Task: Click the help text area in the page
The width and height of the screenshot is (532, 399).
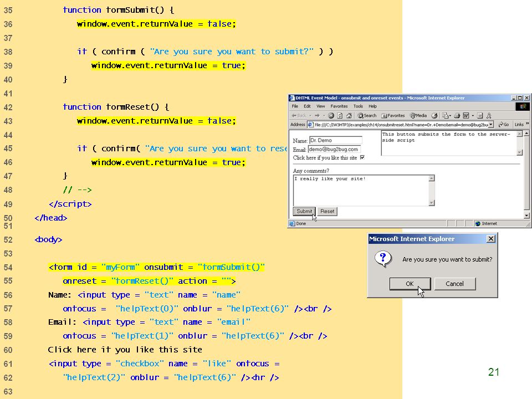Action: [x=449, y=143]
